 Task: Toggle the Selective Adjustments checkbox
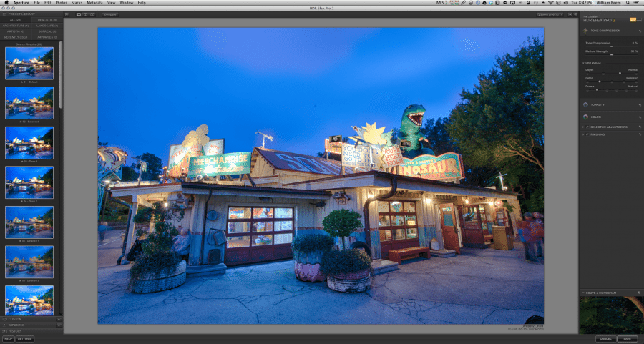click(x=587, y=127)
